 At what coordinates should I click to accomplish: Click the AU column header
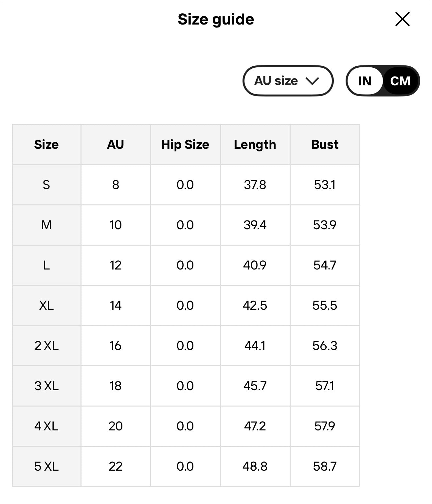tap(116, 145)
